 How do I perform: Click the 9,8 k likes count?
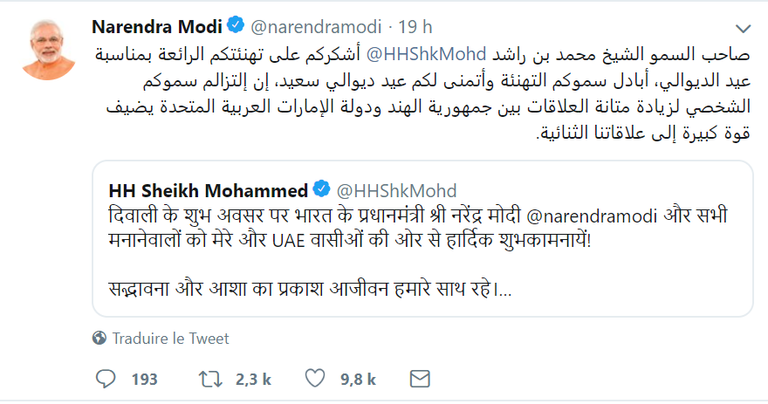click(357, 379)
